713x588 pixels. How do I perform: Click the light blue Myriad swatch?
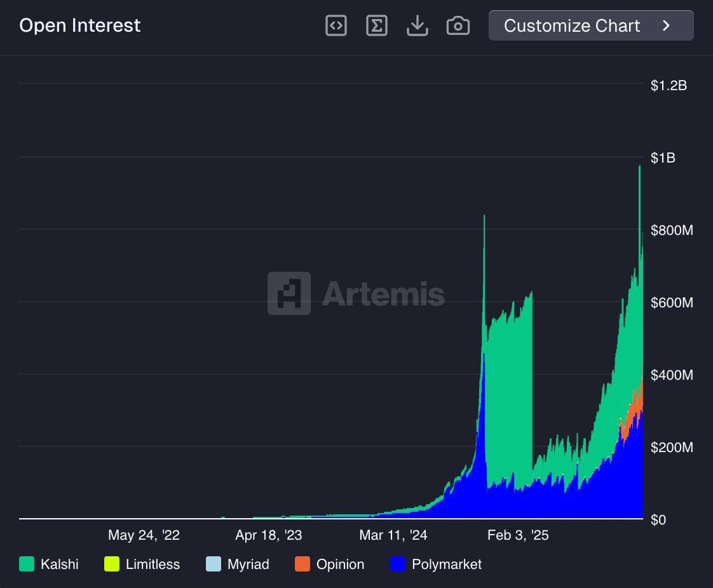point(214,564)
